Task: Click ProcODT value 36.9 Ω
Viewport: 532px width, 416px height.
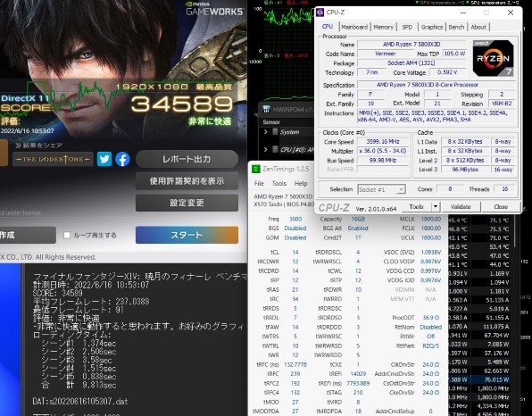Action: pyautogui.click(x=431, y=318)
